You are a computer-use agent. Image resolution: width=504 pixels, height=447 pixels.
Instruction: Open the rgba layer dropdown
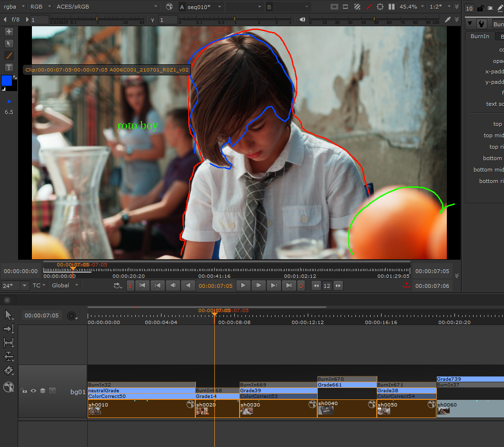click(x=13, y=7)
